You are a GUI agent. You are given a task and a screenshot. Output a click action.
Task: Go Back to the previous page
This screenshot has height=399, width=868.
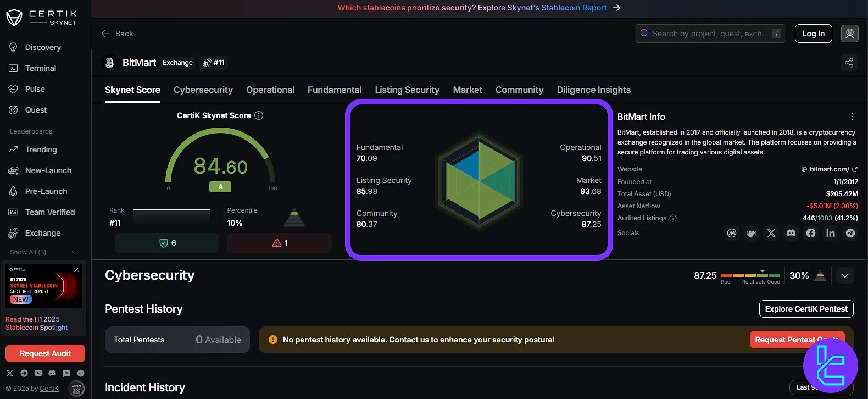[x=117, y=34]
